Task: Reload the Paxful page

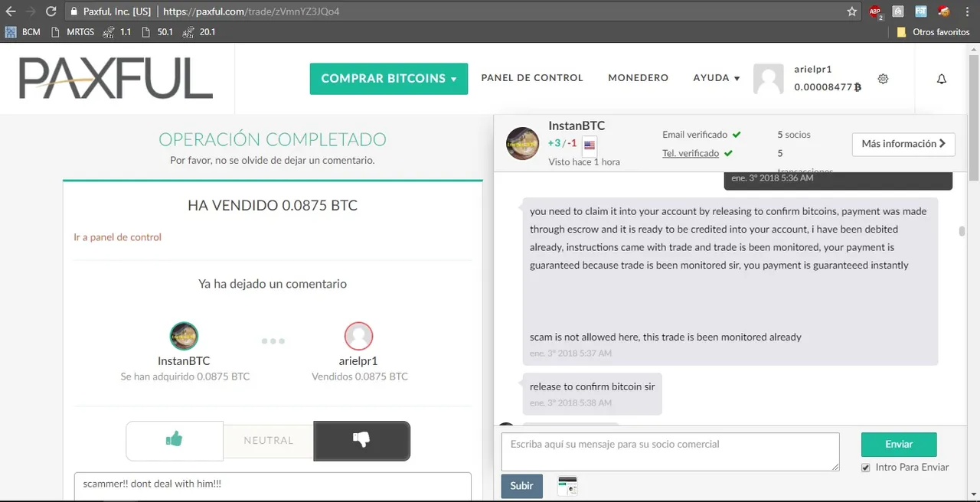Action: 51,11
